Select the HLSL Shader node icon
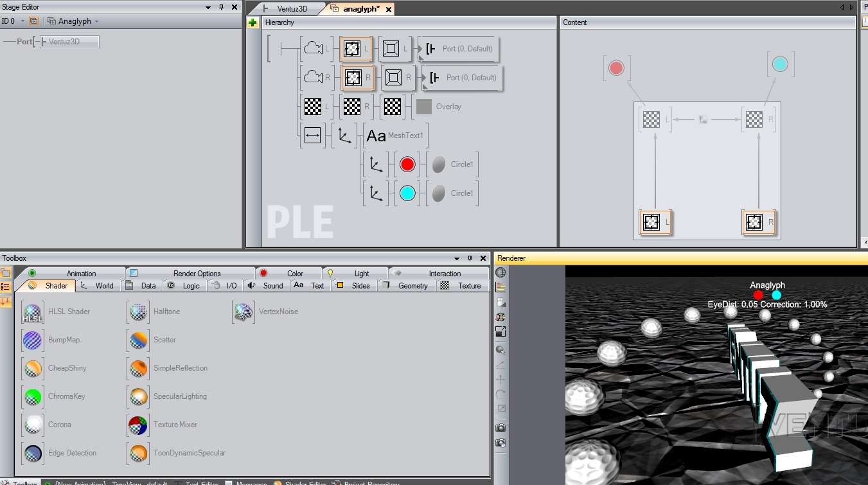 pyautogui.click(x=32, y=312)
